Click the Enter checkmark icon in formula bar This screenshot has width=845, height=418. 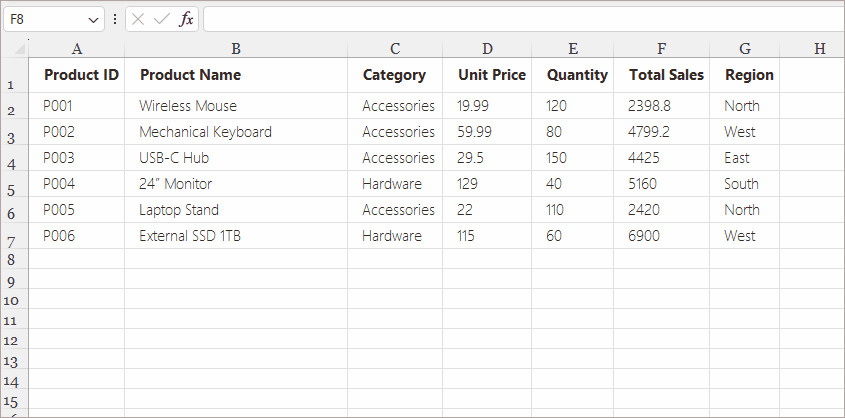click(x=162, y=20)
